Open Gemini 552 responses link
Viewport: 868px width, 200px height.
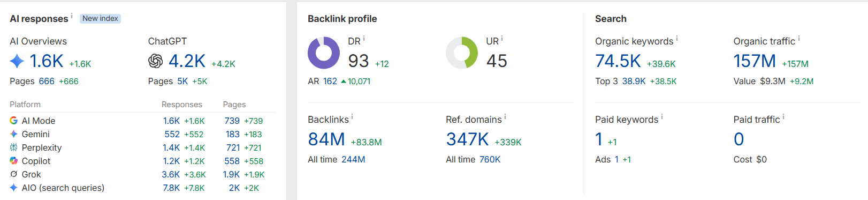click(x=172, y=134)
